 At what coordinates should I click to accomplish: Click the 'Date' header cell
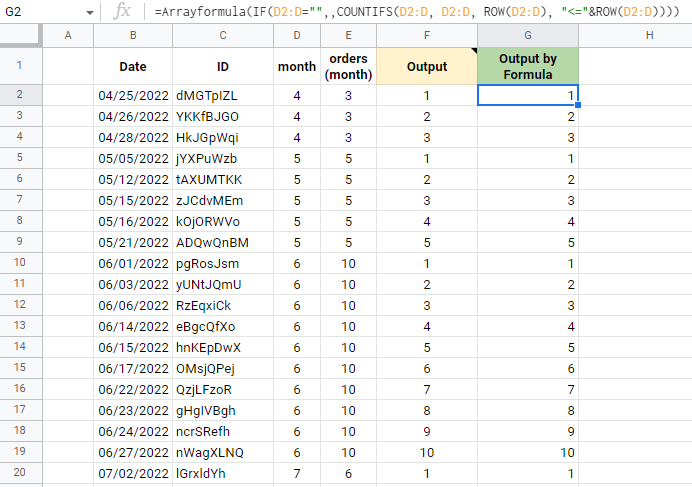click(133, 66)
